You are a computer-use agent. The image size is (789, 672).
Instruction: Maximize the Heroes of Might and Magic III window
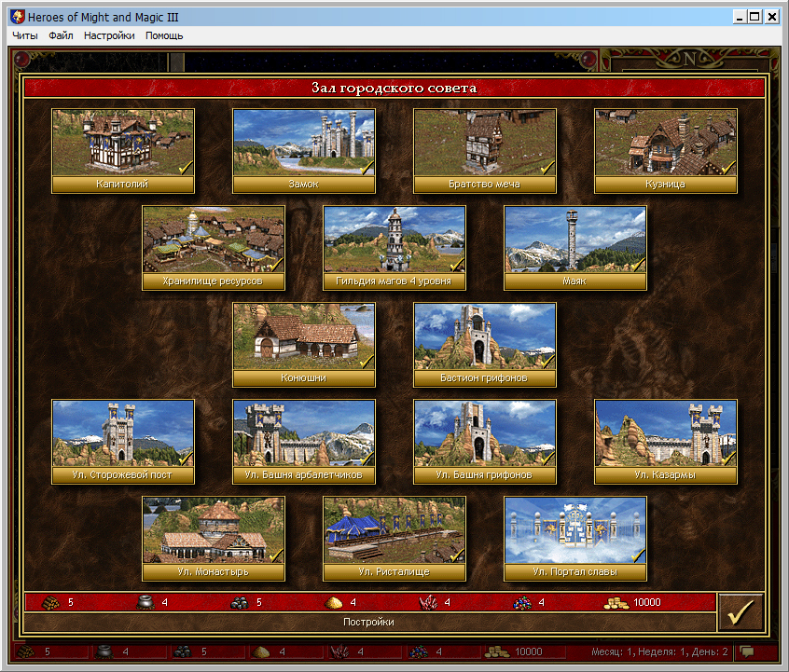click(x=754, y=17)
